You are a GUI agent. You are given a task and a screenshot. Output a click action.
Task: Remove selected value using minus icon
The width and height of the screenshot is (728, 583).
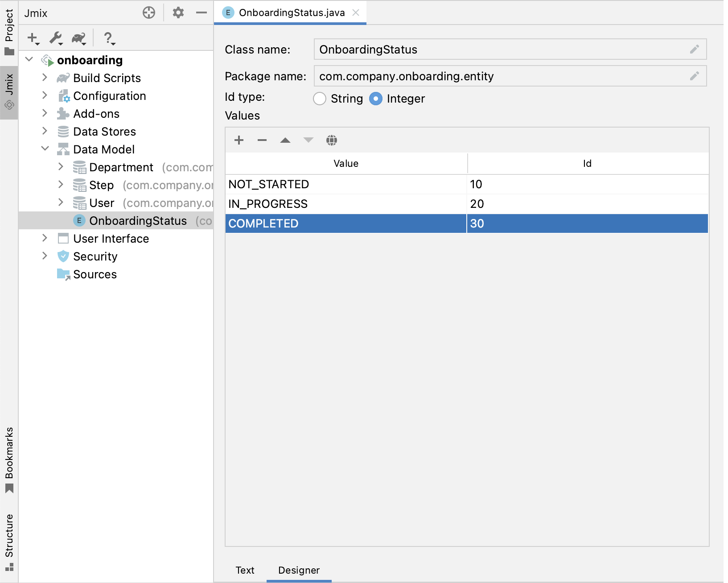[x=262, y=140]
